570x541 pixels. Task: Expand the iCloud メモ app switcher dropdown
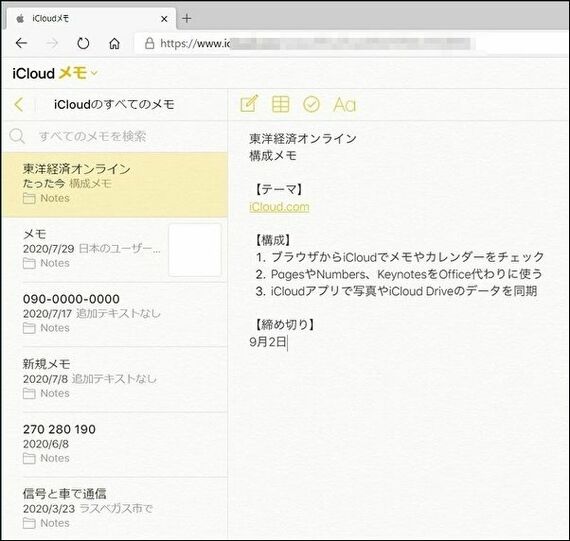(x=94, y=73)
